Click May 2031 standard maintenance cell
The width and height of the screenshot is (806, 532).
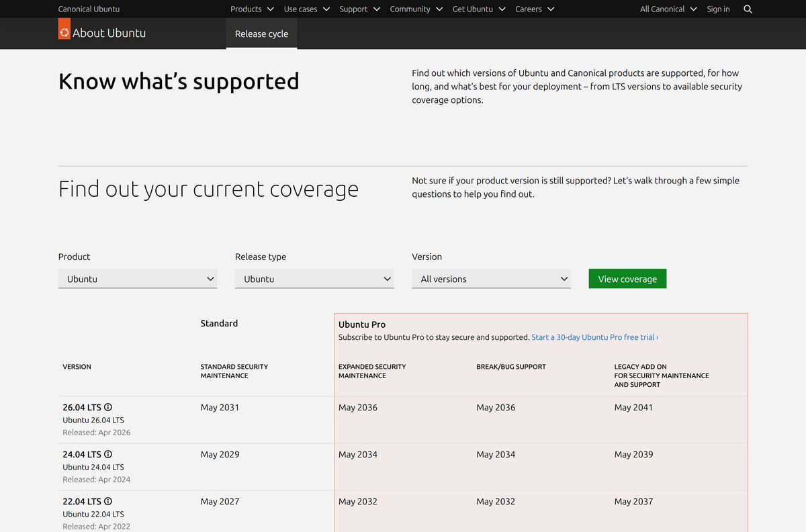coord(220,407)
